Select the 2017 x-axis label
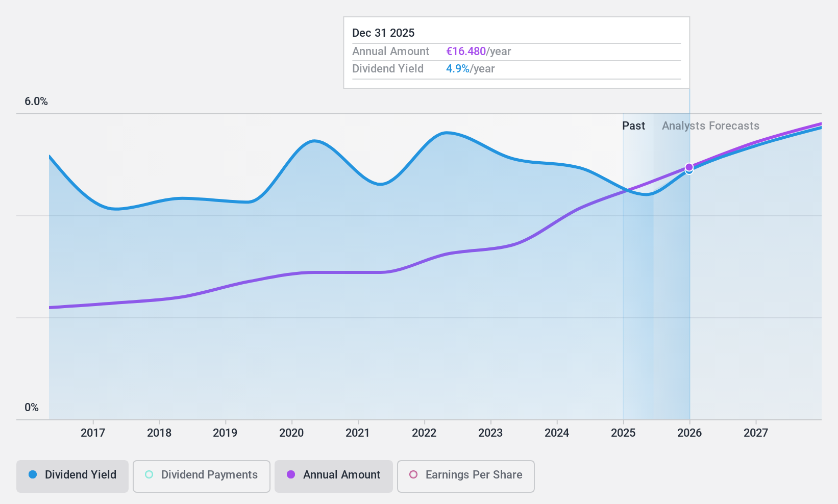 [93, 433]
